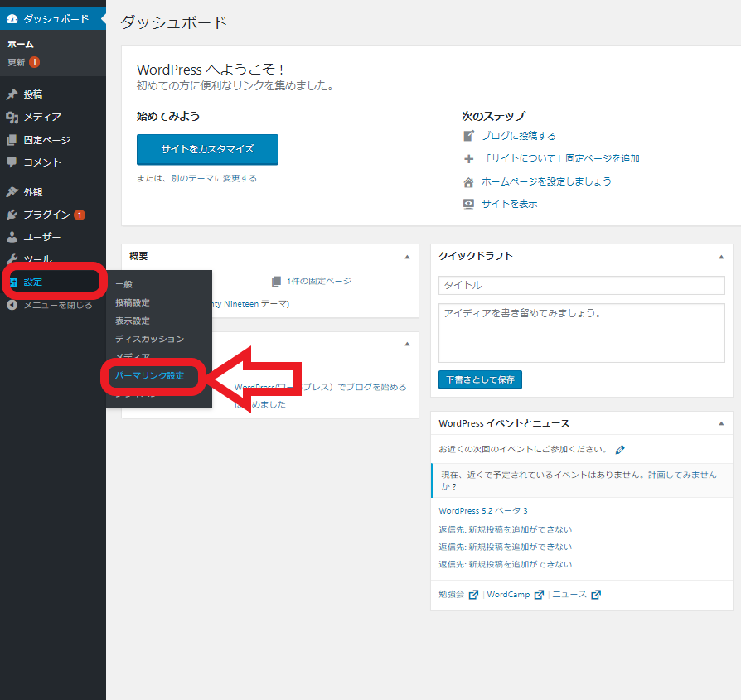Follow 「サイトについて」固定ページを追加 link
This screenshot has width=741, height=700.
[560, 159]
